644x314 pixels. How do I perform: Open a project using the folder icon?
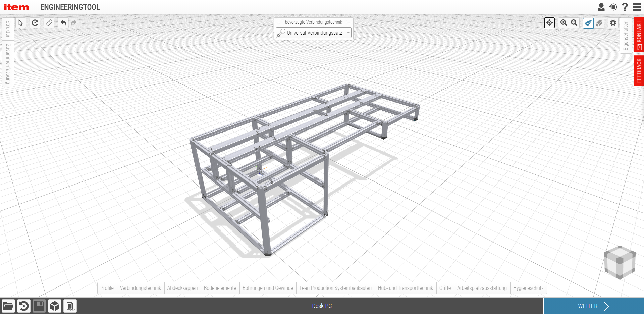[x=8, y=306]
